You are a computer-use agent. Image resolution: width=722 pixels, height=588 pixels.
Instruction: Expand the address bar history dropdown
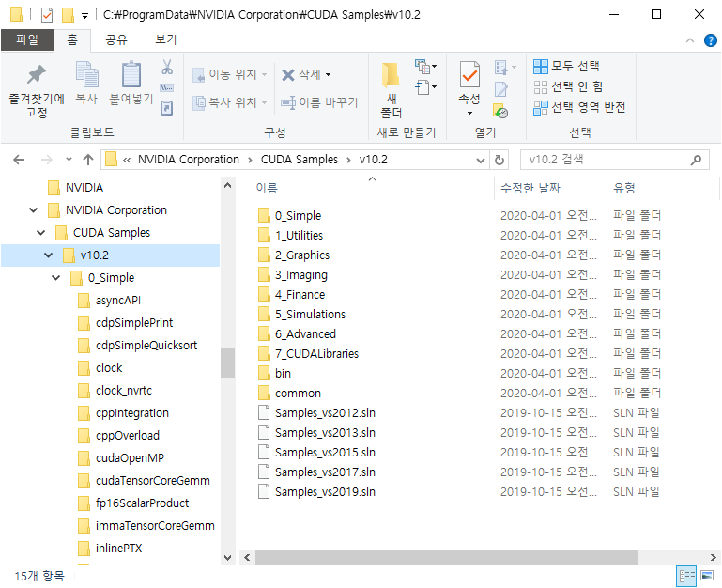(481, 161)
